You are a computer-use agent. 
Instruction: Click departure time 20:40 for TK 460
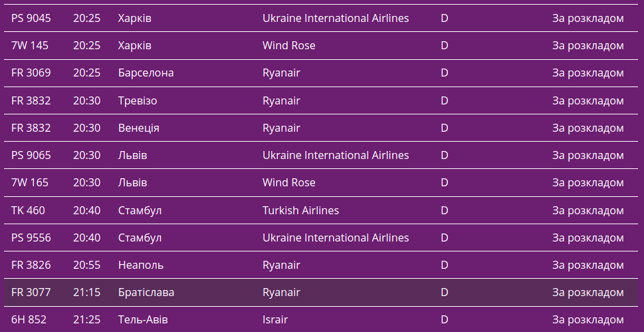pos(87,210)
